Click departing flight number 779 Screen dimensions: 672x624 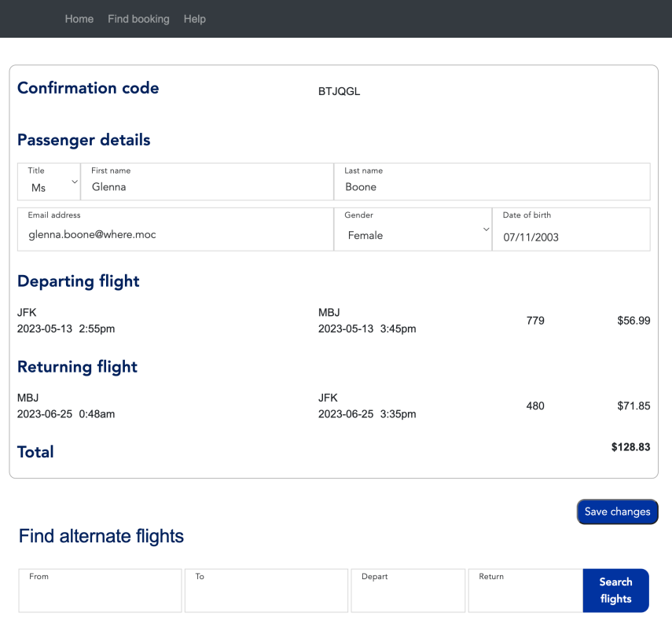click(x=535, y=321)
